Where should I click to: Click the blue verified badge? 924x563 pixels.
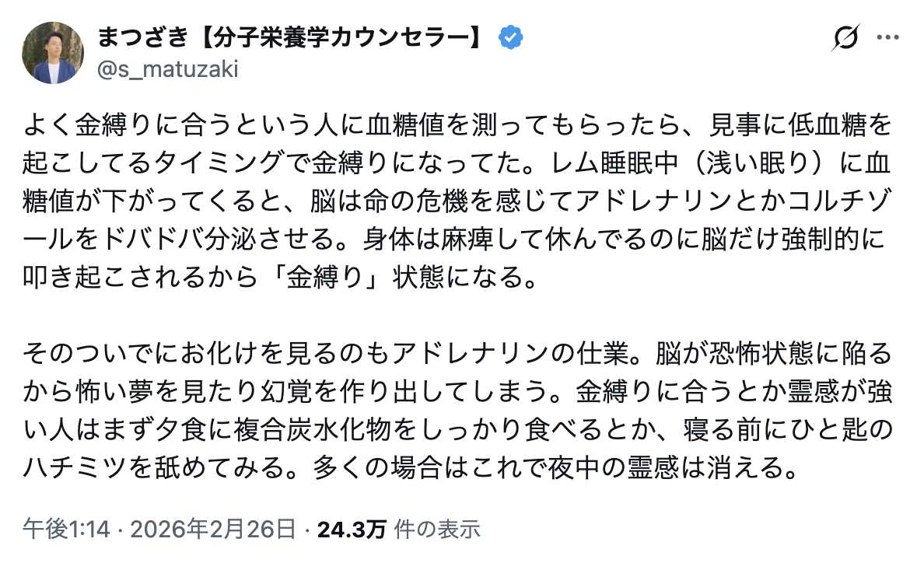tap(510, 37)
